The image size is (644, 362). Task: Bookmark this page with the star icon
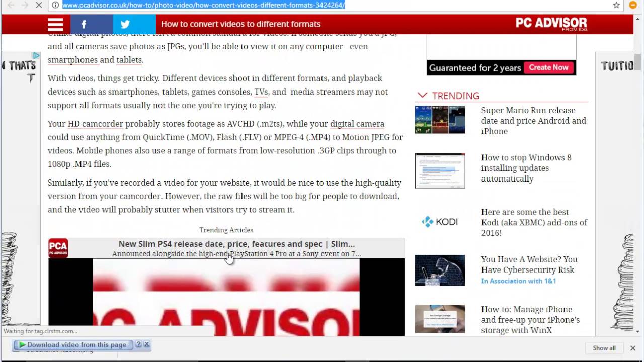coord(616,5)
